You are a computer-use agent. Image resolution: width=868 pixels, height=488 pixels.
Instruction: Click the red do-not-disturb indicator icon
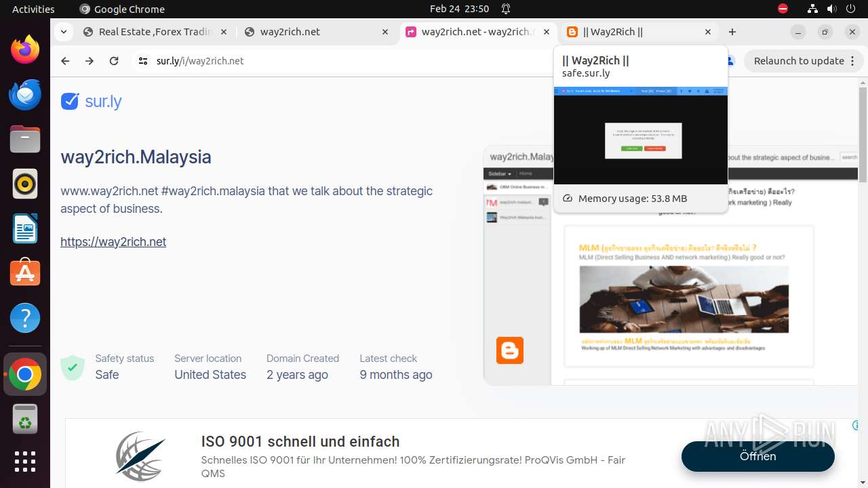click(783, 9)
